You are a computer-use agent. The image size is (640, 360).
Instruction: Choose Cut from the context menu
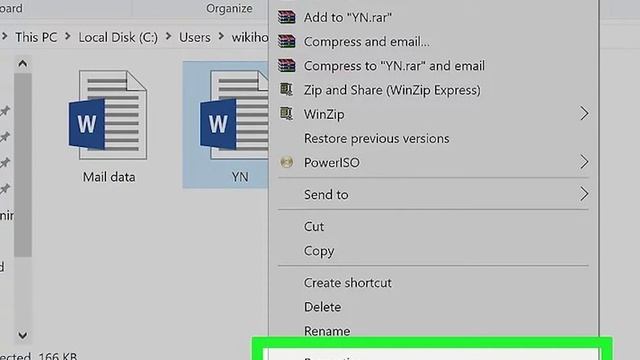pos(433,227)
